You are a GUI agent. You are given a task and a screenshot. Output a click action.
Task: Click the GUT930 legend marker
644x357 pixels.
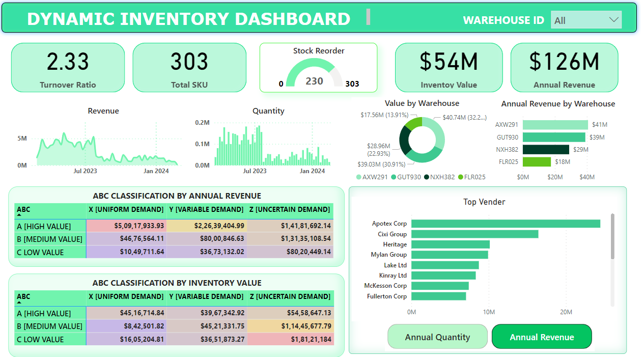[394, 177]
